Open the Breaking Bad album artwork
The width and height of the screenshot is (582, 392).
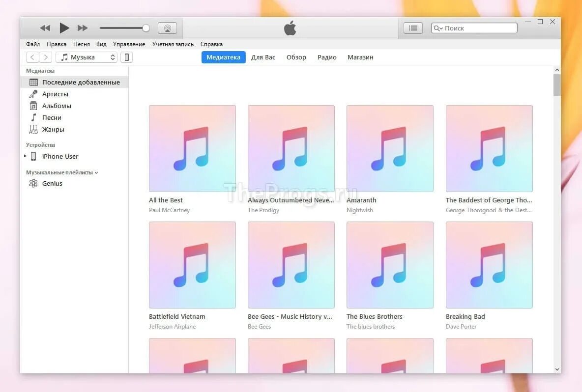tap(489, 265)
